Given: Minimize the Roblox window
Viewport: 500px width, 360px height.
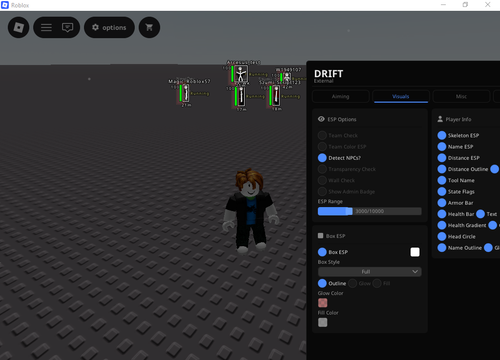Looking at the screenshot, I should [x=443, y=5].
